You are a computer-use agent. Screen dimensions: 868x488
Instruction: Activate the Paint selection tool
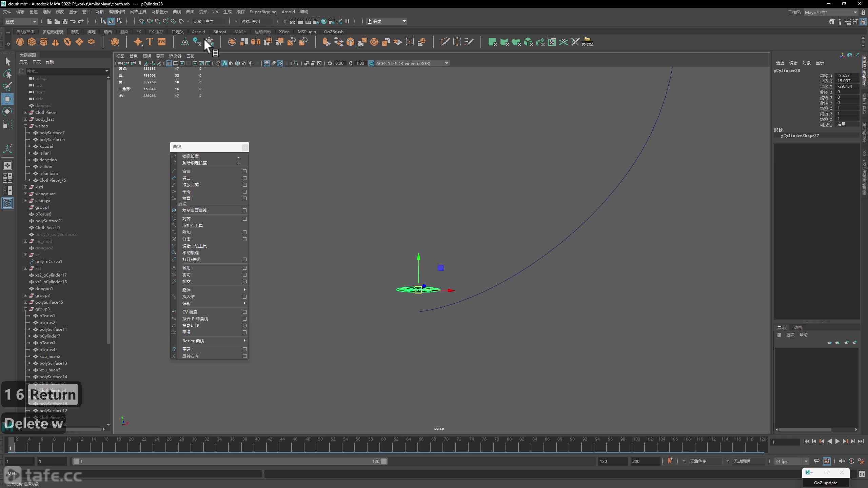pyautogui.click(x=7, y=86)
